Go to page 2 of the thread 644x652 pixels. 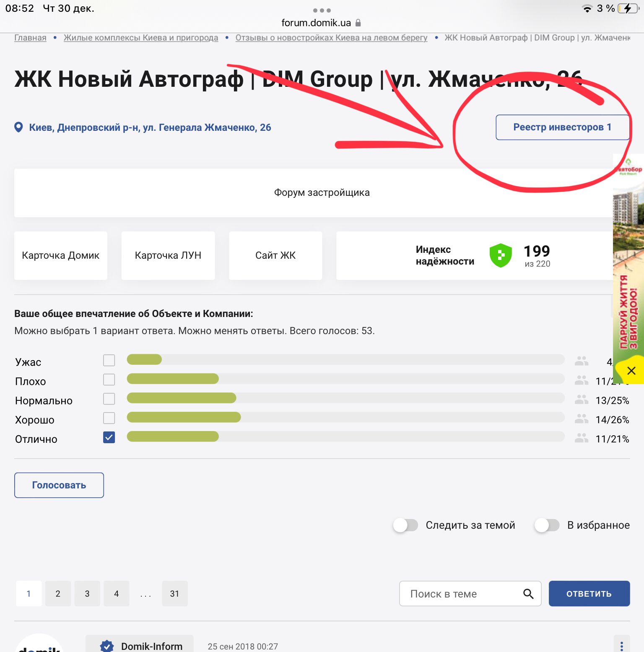point(58,593)
